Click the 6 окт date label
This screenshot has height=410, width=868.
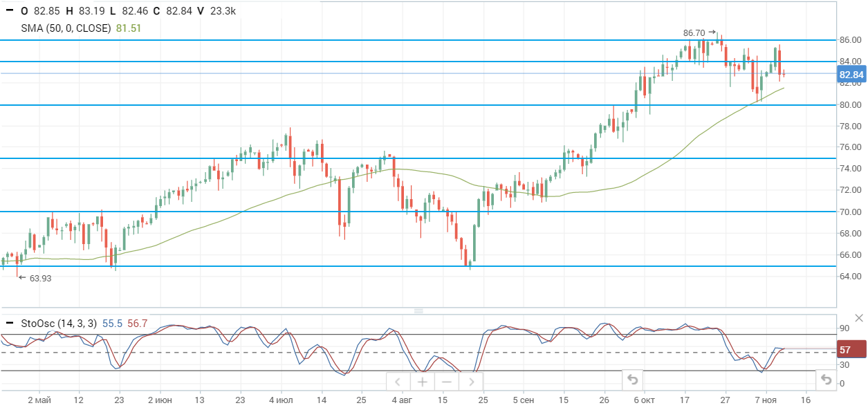643,400
